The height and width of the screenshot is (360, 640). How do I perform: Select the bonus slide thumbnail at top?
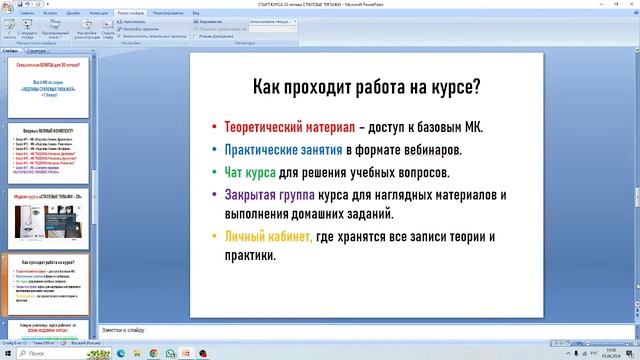[48, 87]
